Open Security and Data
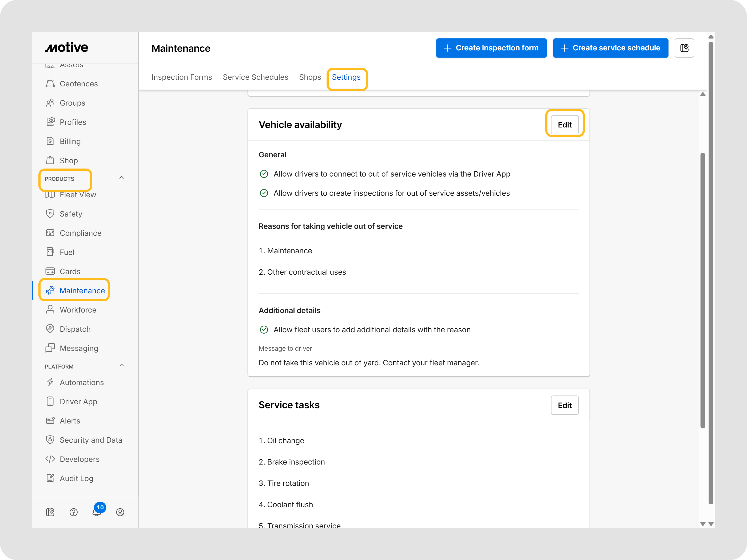This screenshot has width=747, height=560. [84, 440]
